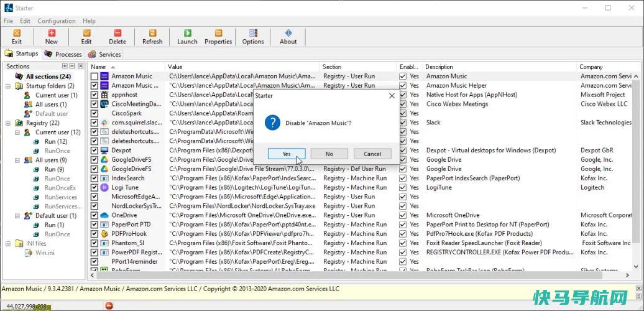
Task: Uncheck the CiscoSpark startup checkbox
Action: [x=94, y=113]
